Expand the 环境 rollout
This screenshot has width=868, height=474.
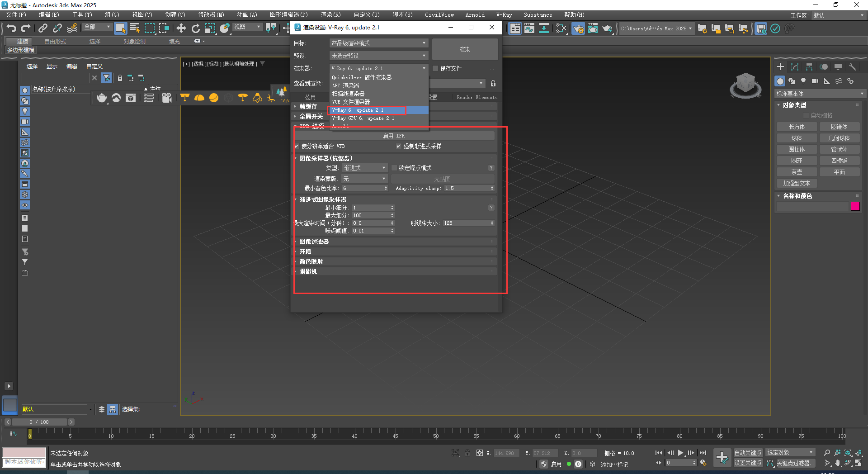(x=305, y=251)
